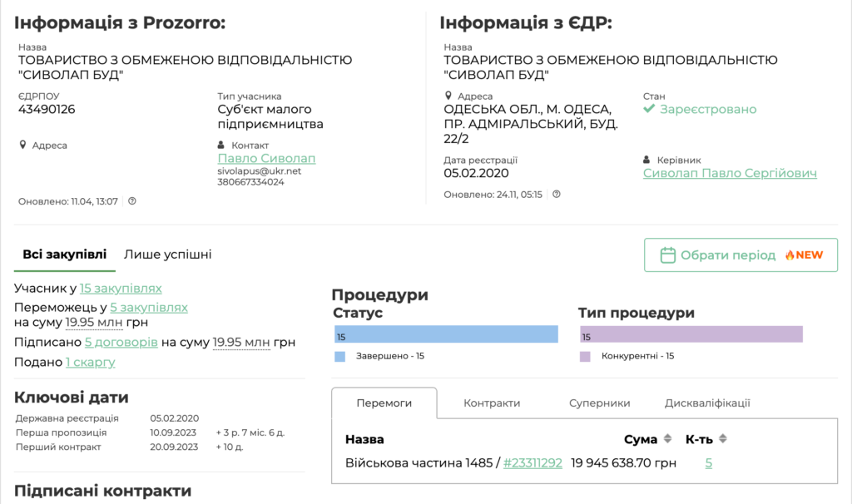
Task: Show the Дискваліфікації tab
Action: [707, 403]
